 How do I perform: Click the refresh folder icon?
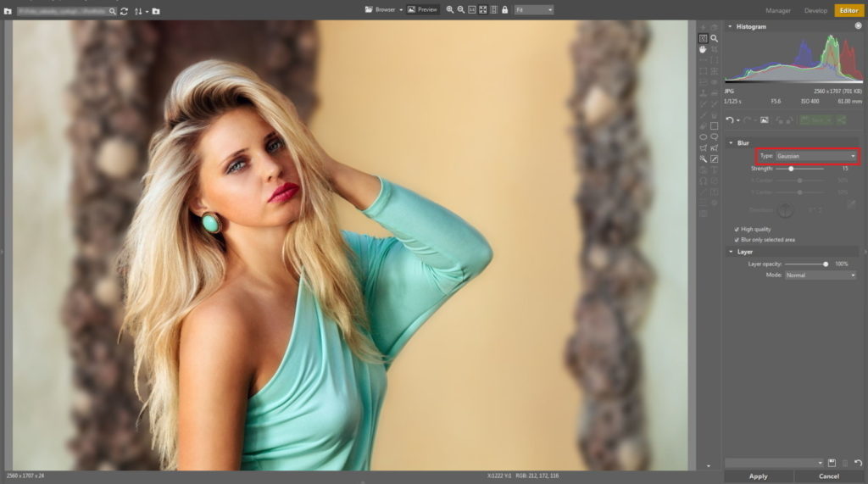tap(124, 11)
